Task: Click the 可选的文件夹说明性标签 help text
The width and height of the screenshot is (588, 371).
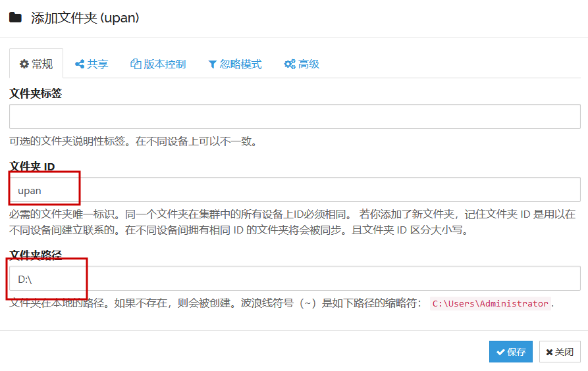Action: pos(134,141)
